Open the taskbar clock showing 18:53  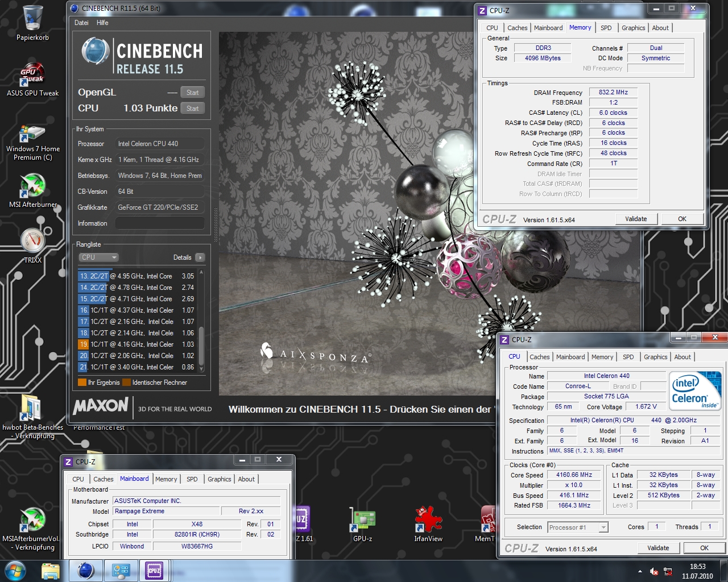tap(697, 571)
